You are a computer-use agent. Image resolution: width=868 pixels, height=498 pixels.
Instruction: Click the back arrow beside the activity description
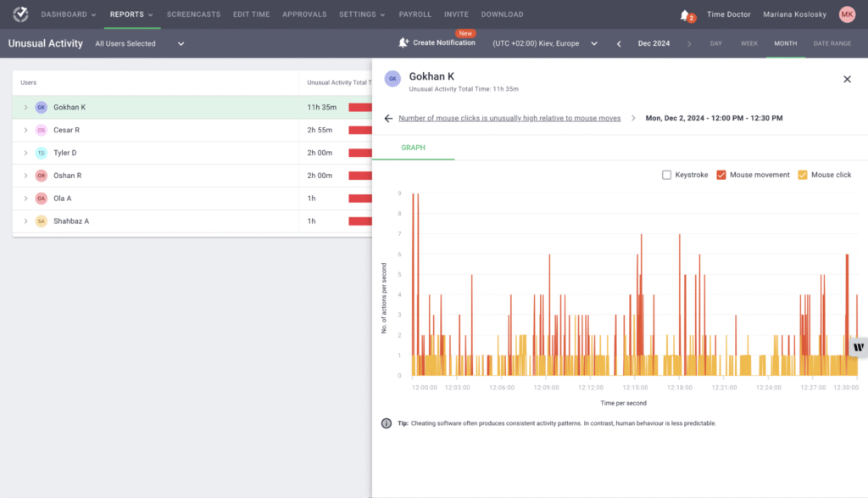[x=388, y=118]
